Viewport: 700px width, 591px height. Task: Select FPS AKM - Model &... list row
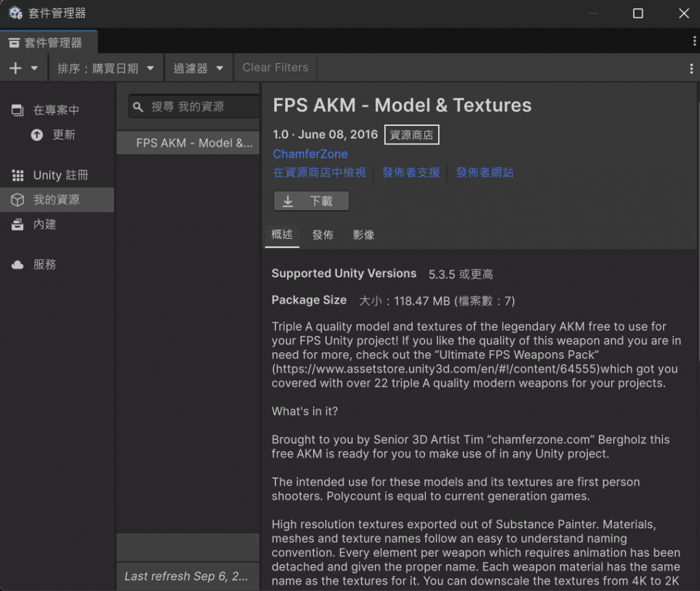(x=188, y=143)
